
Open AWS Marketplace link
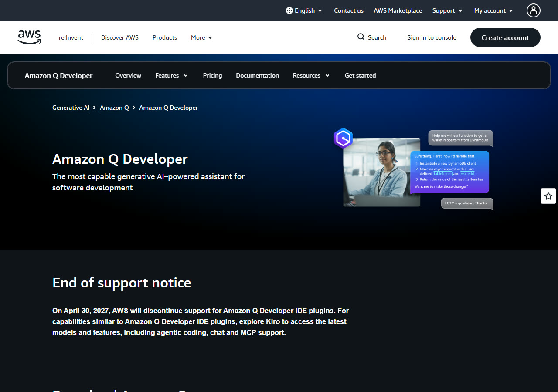point(398,10)
